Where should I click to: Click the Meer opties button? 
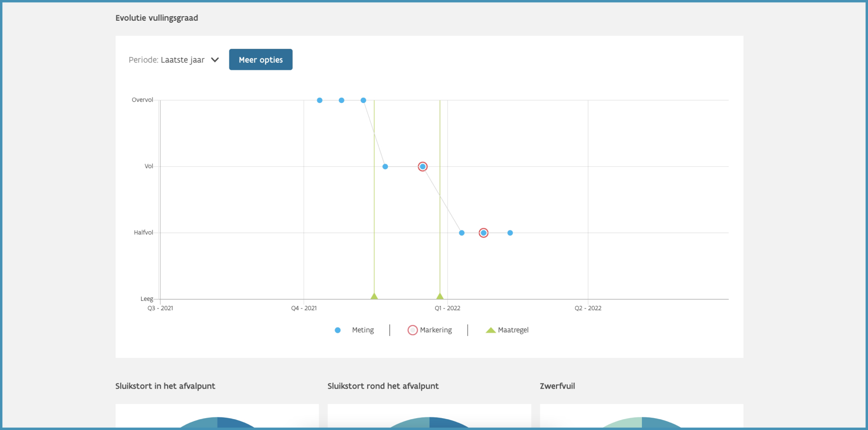click(261, 60)
